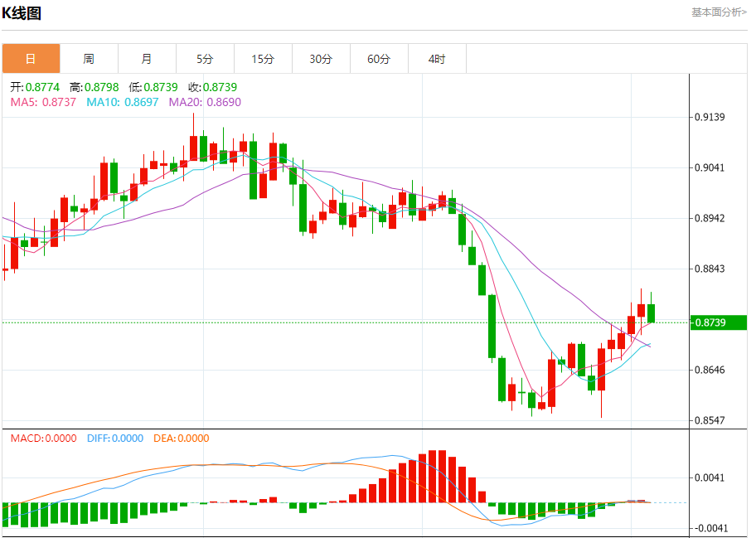Open the 30分 interval tab
This screenshot has height=538, width=756.
coord(321,59)
